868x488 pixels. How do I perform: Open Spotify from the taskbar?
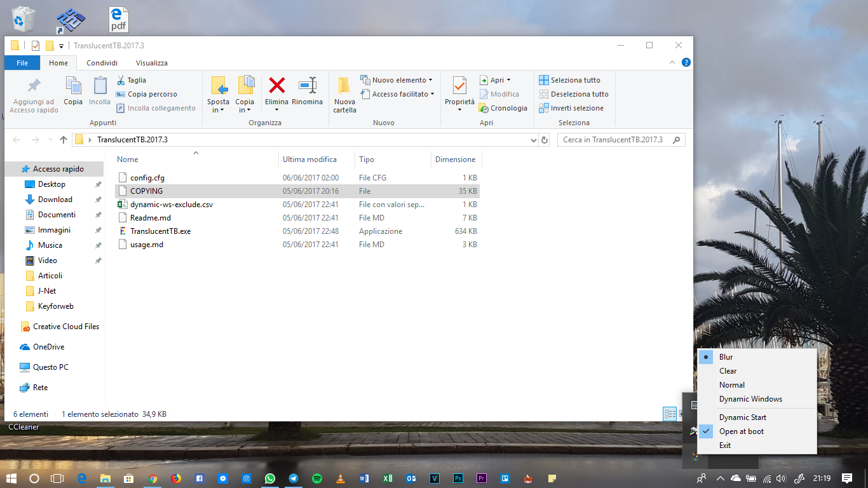point(316,478)
